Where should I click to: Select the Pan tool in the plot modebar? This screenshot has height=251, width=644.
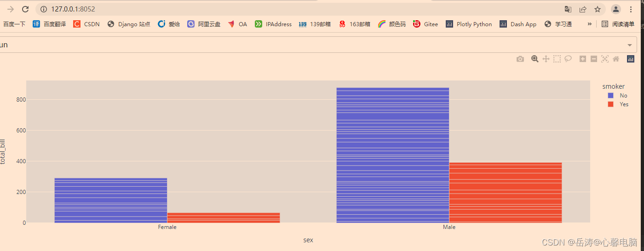tap(546, 59)
